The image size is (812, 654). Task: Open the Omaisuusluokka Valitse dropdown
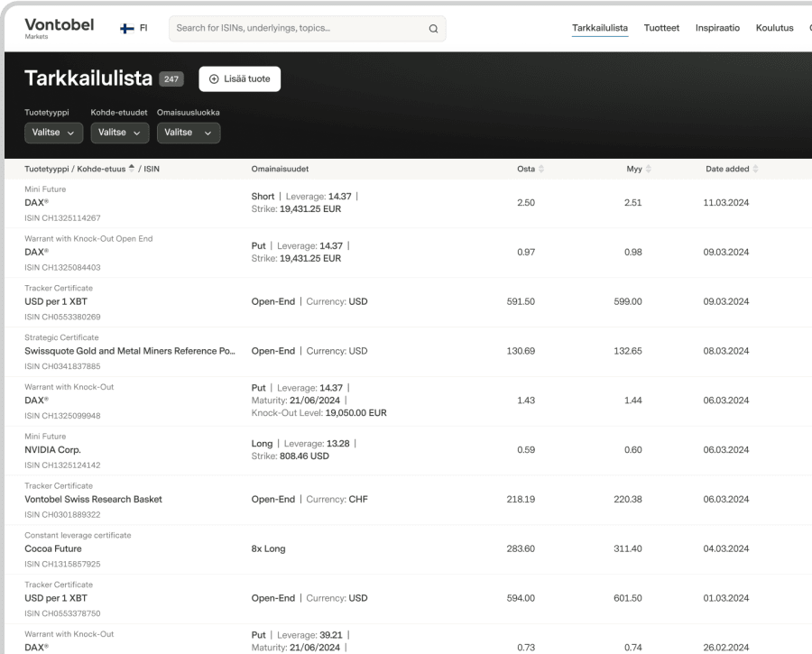coord(189,133)
